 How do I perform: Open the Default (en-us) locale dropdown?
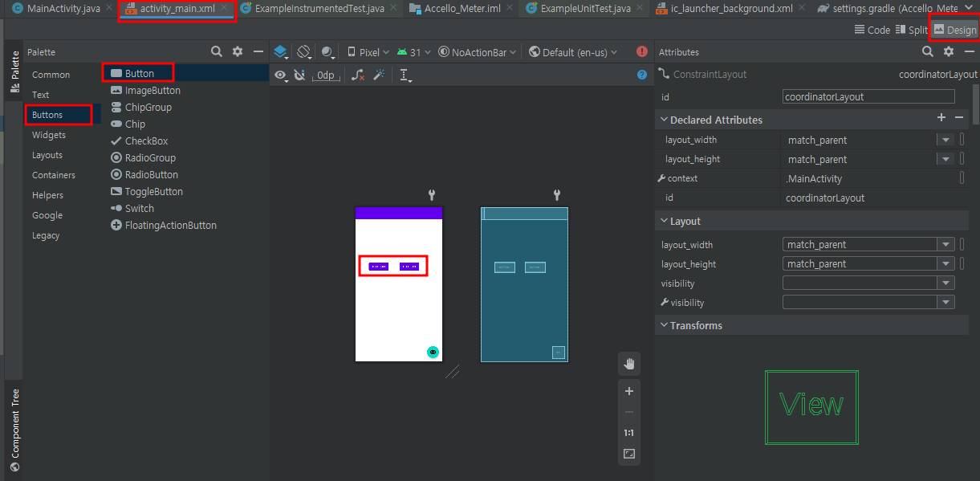(x=573, y=52)
